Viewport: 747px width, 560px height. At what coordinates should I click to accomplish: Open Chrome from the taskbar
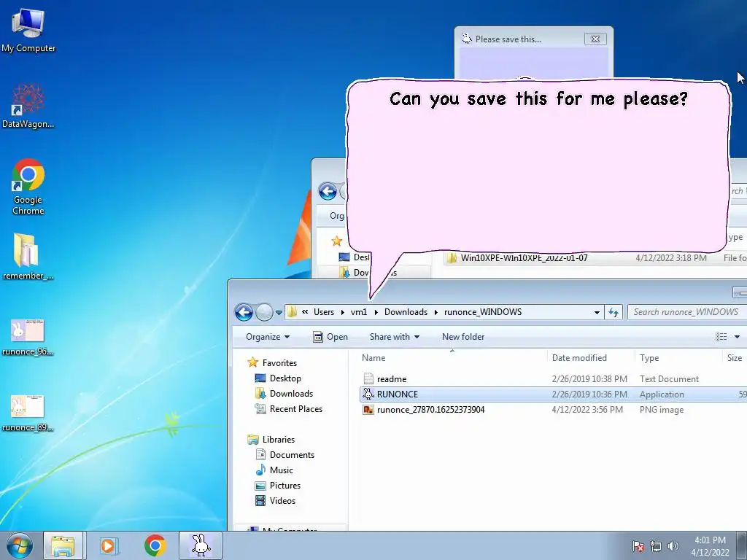point(155,545)
